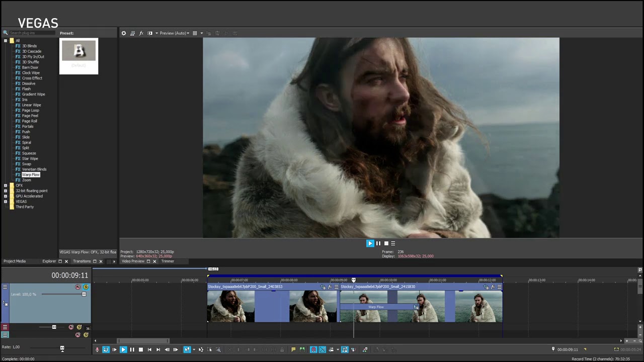Open Split Screen View dropdown arrow
The image size is (644, 362).
[156, 33]
